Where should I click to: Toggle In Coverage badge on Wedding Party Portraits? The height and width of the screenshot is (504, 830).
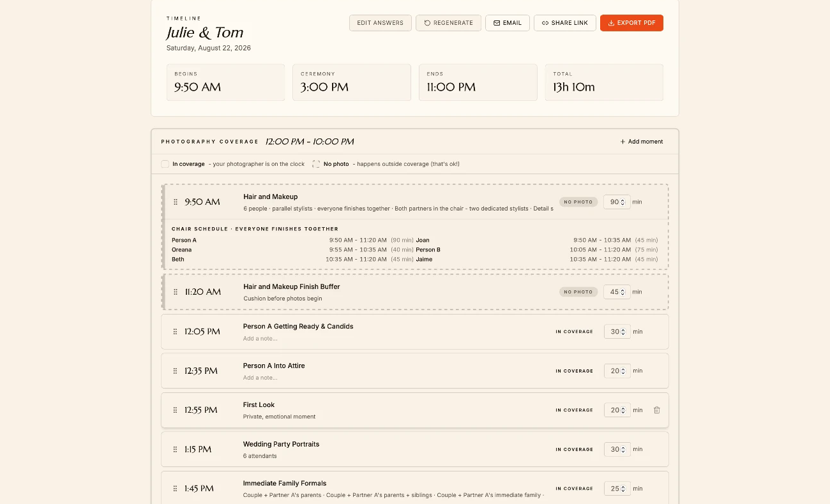pos(575,450)
